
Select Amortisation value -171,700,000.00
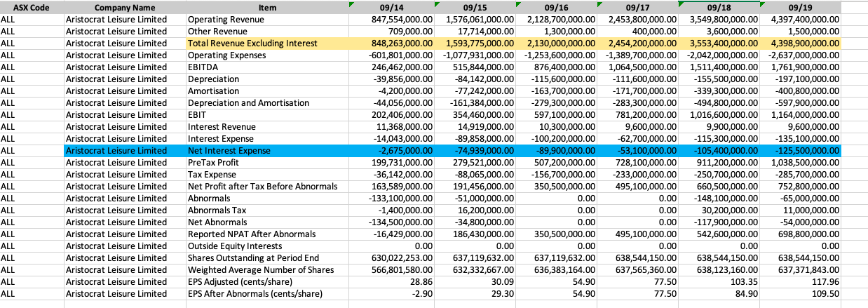[637, 91]
